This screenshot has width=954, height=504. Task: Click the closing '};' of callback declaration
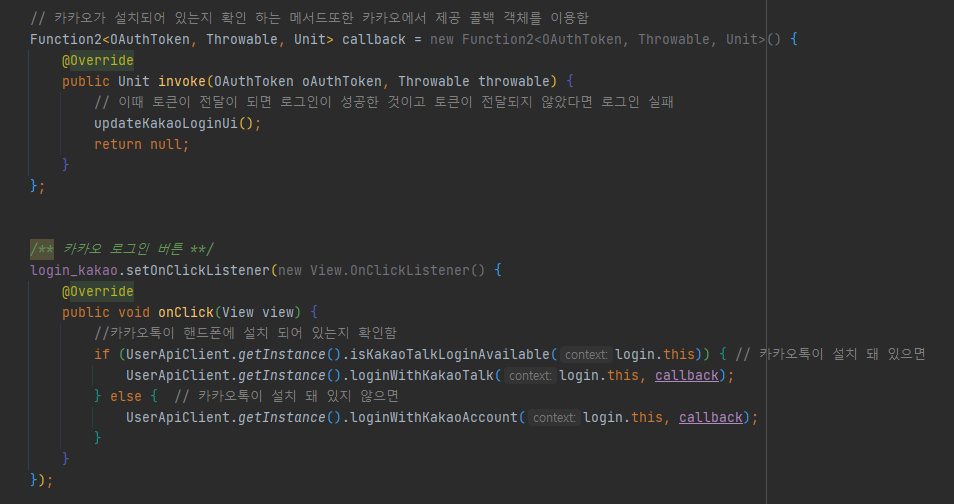38,186
